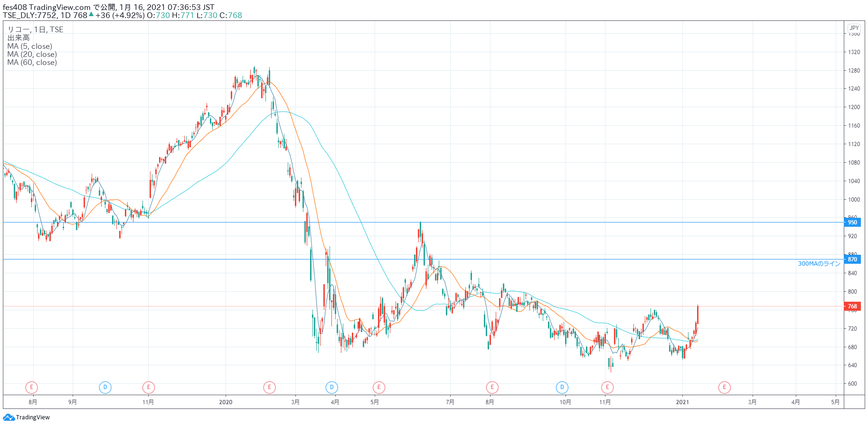Expand the リコー, 1日, TSE symbol legend
This screenshot has width=868, height=426.
click(x=35, y=29)
